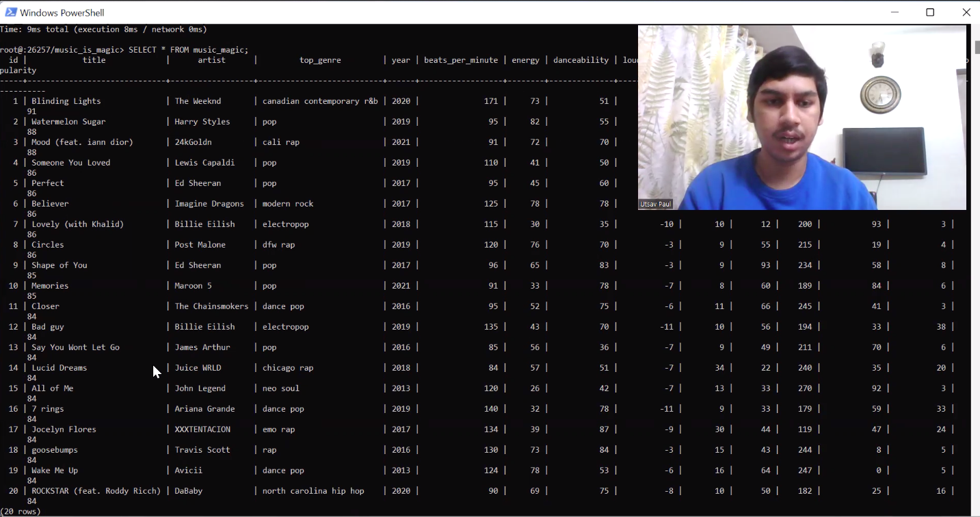Click 'Juice WRLD' artist cell

198,368
